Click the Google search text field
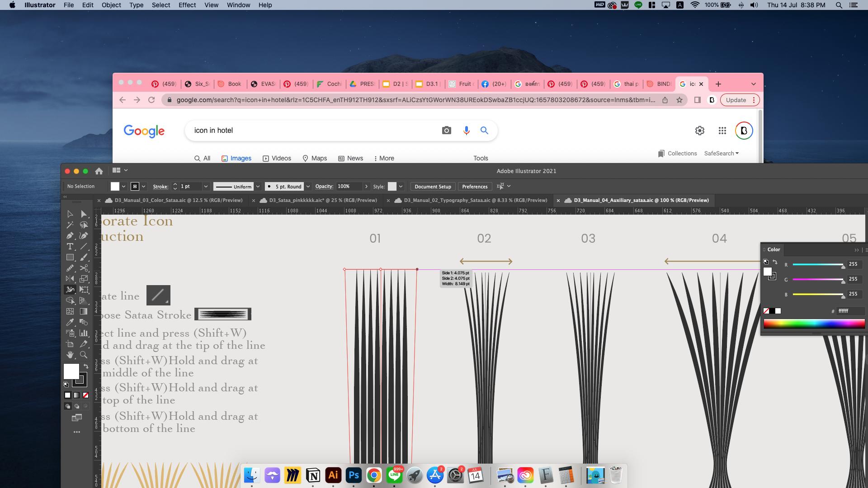 (312, 131)
